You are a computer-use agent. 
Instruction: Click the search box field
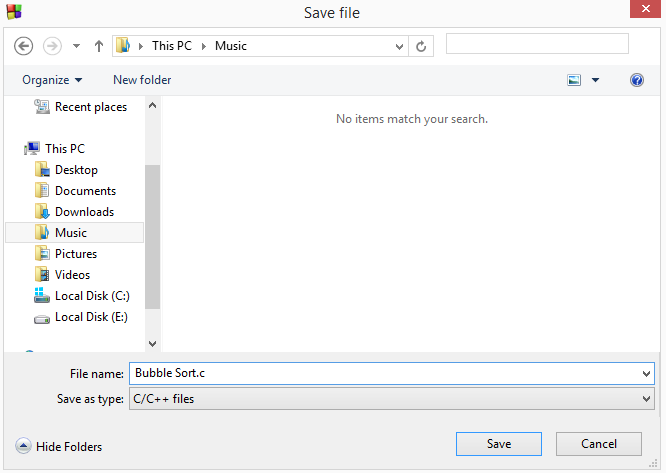pyautogui.click(x=537, y=44)
